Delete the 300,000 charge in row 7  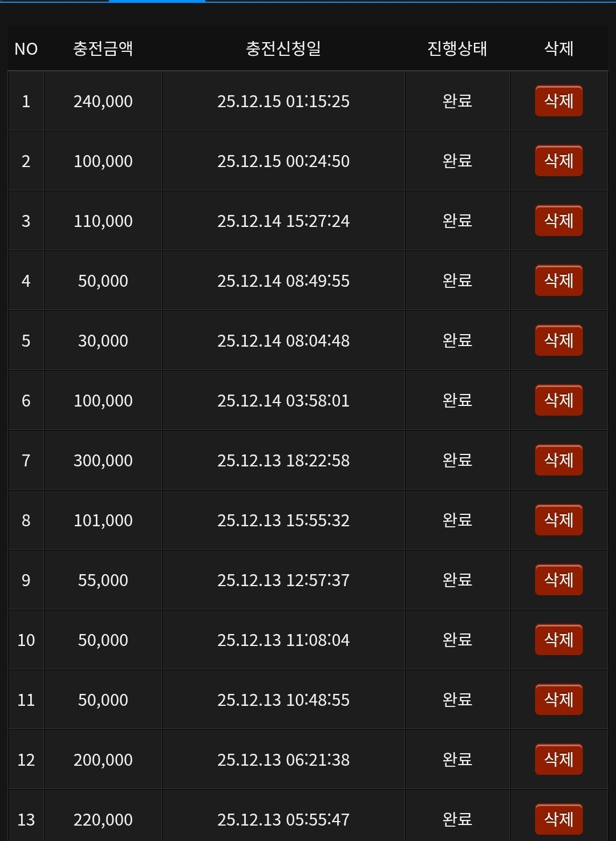(x=558, y=460)
